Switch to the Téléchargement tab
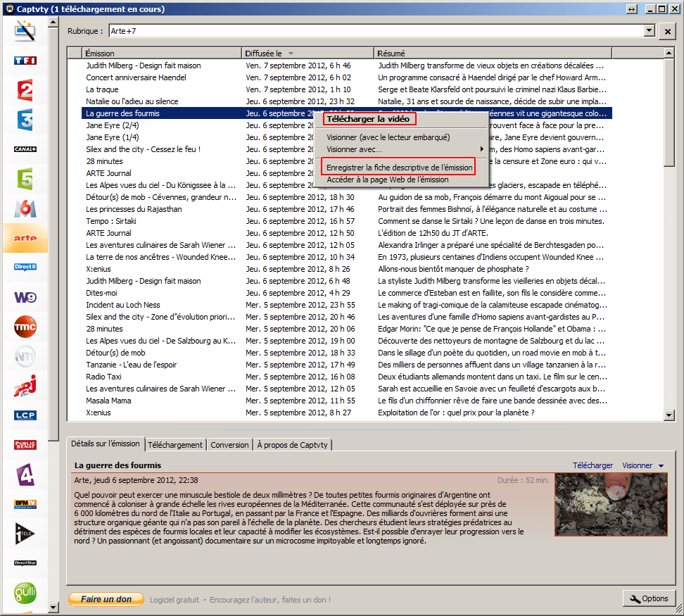684x616 pixels. point(175,445)
